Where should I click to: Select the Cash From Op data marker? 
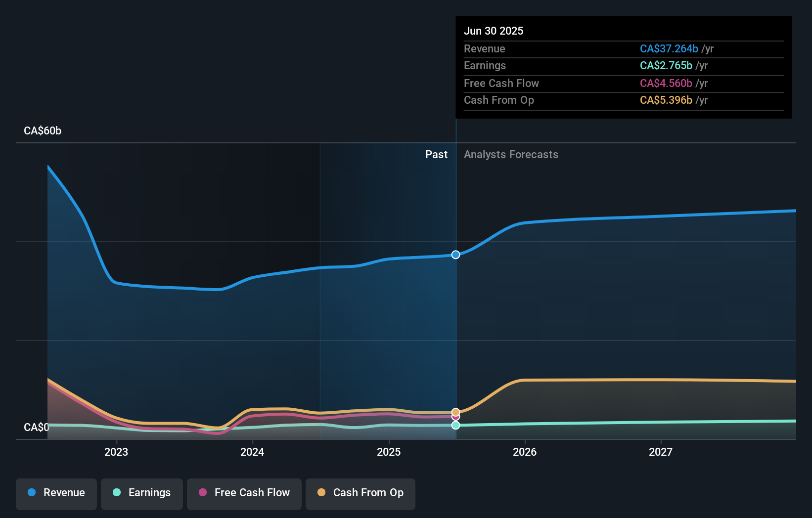[455, 412]
